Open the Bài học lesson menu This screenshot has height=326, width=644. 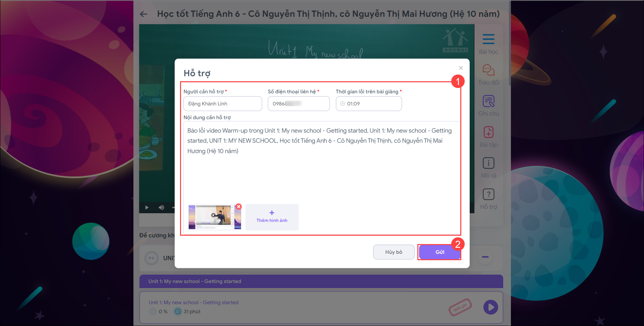[x=488, y=44]
